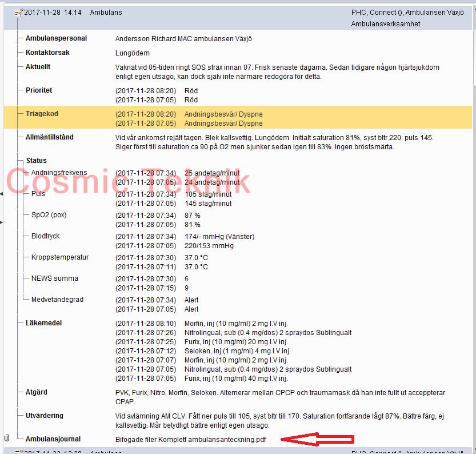Select the NEWS summa status item
The height and width of the screenshot is (454, 476).
[55, 278]
